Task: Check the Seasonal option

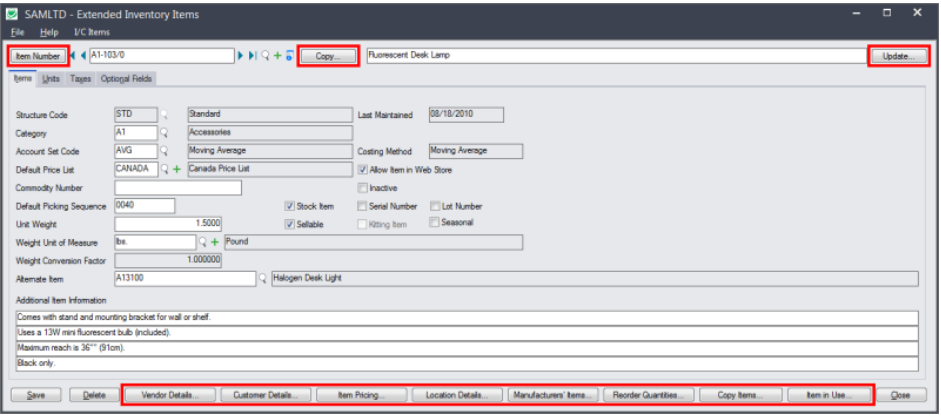Action: tap(434, 222)
